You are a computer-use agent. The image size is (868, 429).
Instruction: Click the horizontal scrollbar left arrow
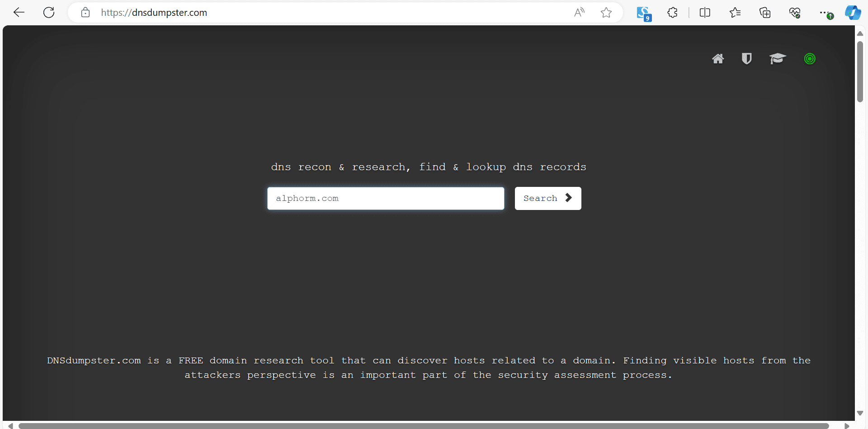(10, 425)
